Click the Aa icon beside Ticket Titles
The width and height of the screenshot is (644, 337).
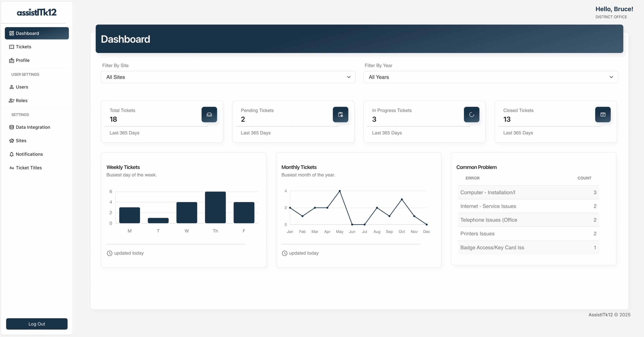[x=12, y=168]
